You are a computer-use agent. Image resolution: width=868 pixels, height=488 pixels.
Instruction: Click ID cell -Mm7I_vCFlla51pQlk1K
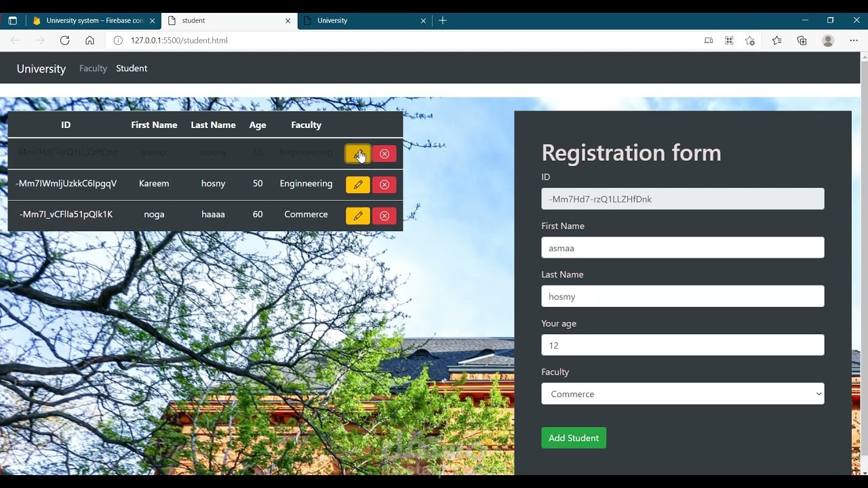click(x=66, y=214)
